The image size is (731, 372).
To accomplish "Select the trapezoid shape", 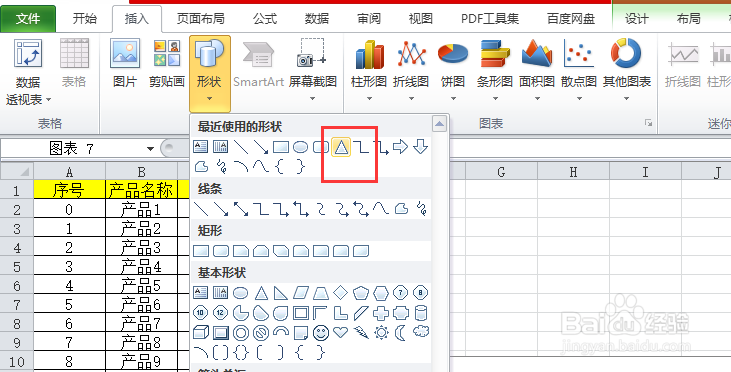I will point(321,293).
